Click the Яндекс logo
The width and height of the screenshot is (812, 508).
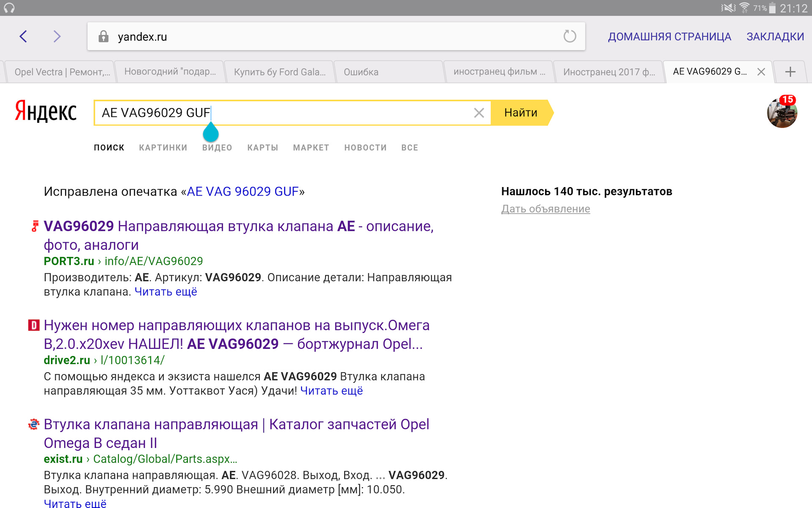tap(46, 111)
